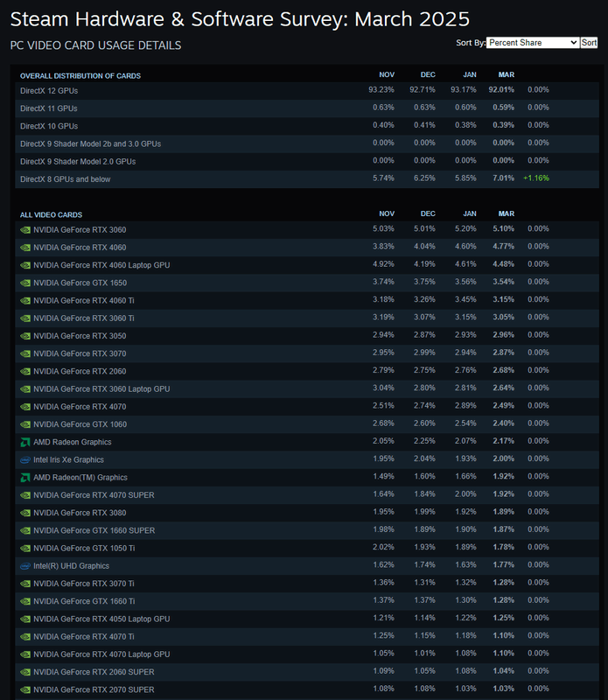Click NVIDIA logo beside RTX 2070 SUPER
608x700 pixels.
(x=25, y=689)
